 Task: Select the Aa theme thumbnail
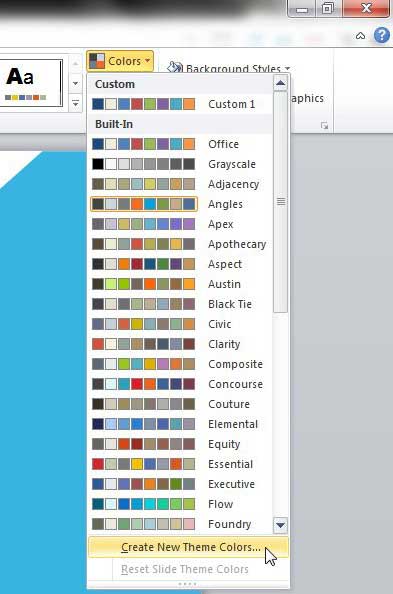pos(31,83)
